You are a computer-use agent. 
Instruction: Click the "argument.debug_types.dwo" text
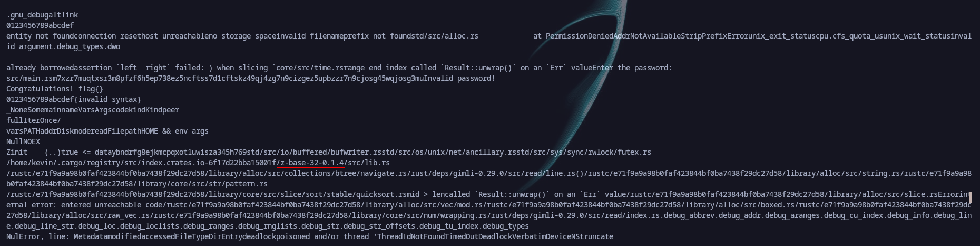pos(70,46)
